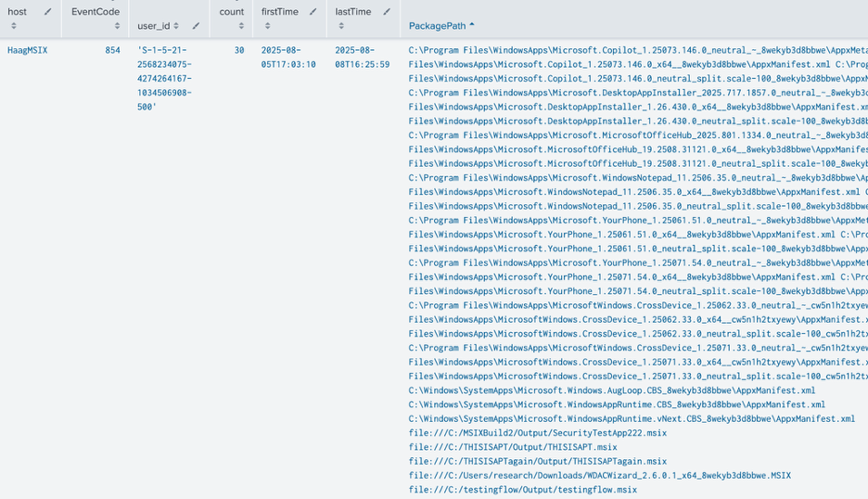
Task: Click the EventCode column header label
Action: point(96,12)
